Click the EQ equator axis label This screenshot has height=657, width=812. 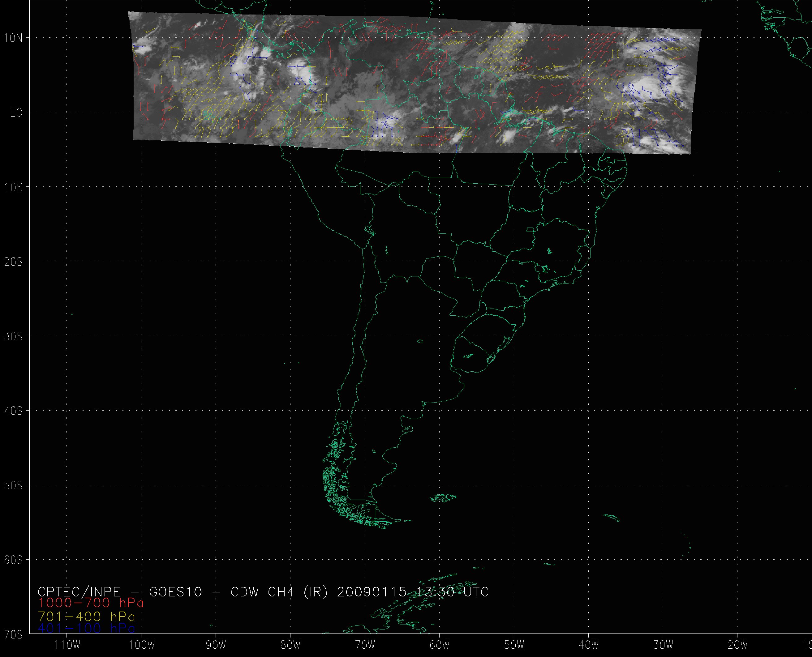point(16,113)
